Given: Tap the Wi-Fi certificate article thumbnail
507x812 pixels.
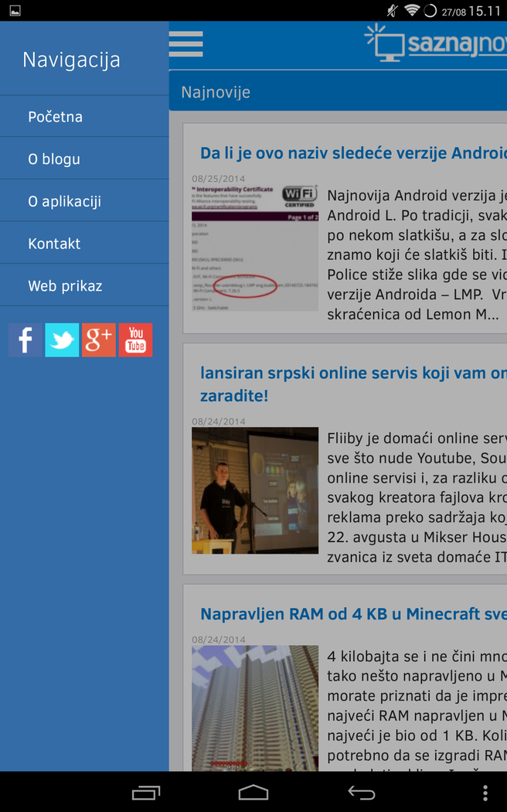Looking at the screenshot, I should 255,247.
